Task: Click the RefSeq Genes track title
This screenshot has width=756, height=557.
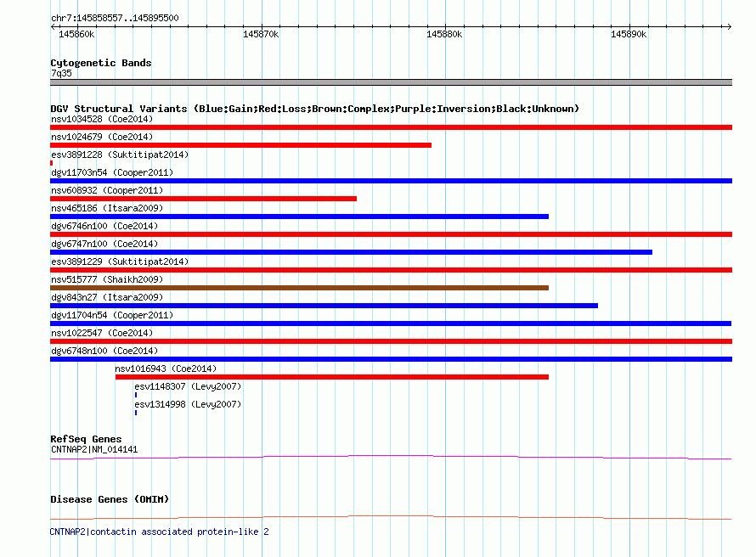Action: [x=86, y=439]
